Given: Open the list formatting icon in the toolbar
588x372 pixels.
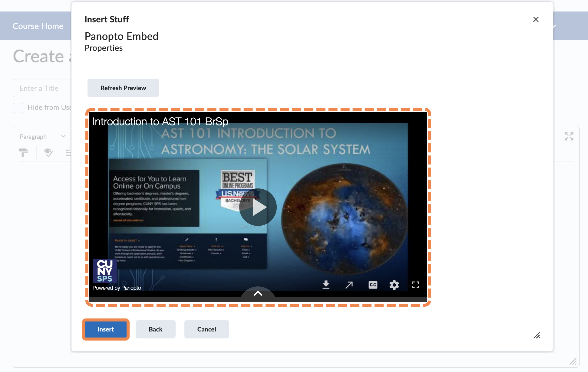Looking at the screenshot, I should click(x=69, y=153).
